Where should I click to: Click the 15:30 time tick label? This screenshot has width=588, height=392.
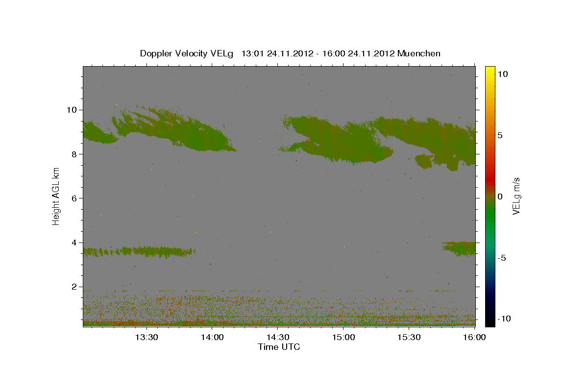pyautogui.click(x=409, y=337)
